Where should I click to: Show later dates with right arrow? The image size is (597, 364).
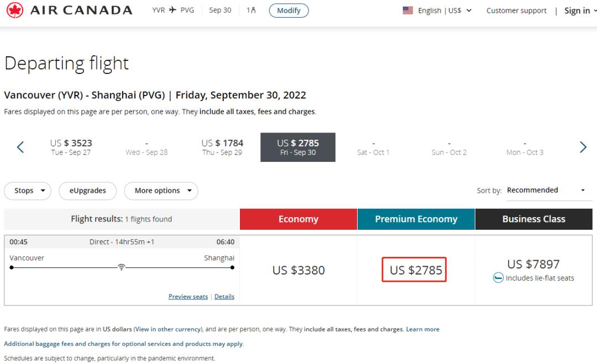[583, 147]
